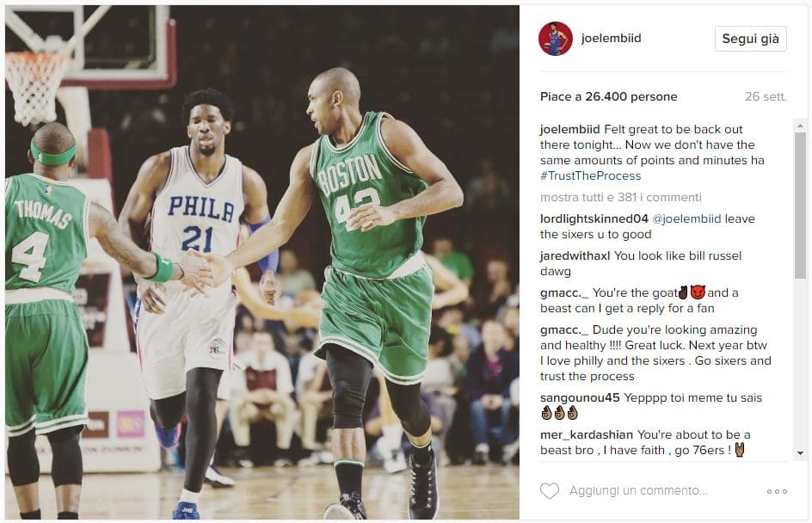Open sangounou45 commenter profile

click(x=580, y=397)
